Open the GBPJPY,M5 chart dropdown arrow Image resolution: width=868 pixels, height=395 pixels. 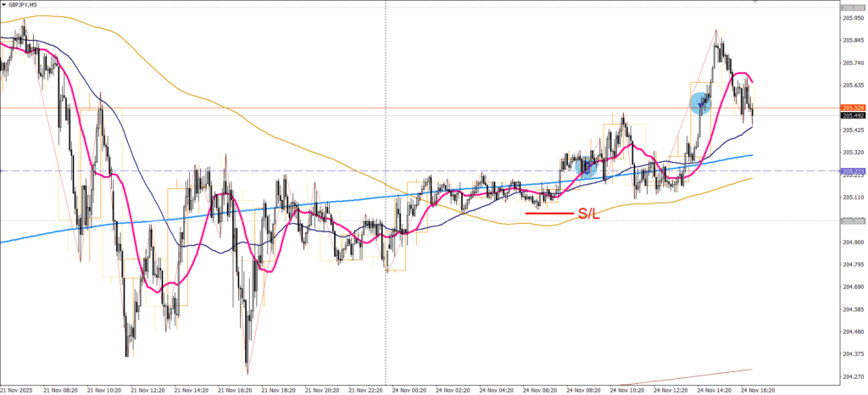[3, 5]
